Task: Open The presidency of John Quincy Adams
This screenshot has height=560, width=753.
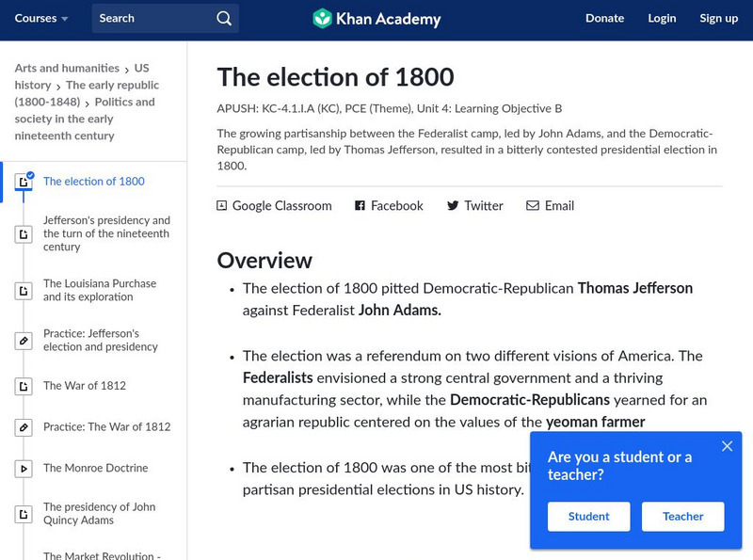Action: coord(99,514)
